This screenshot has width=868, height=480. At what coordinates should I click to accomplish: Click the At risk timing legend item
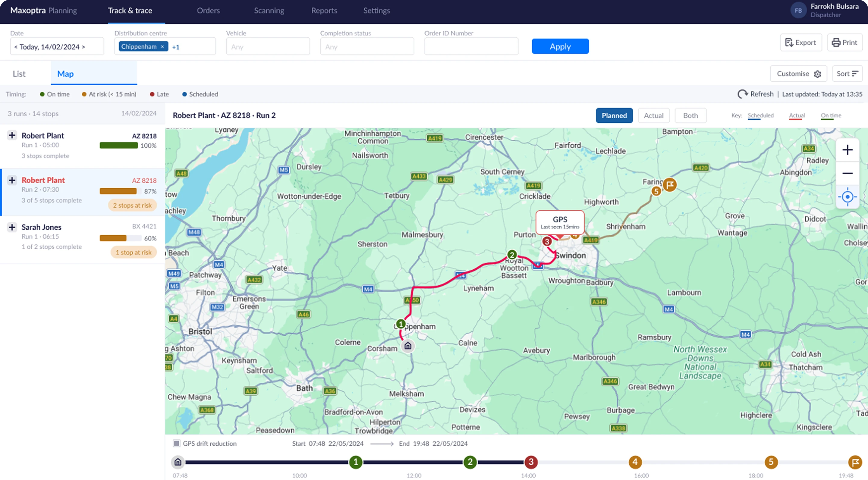[109, 94]
